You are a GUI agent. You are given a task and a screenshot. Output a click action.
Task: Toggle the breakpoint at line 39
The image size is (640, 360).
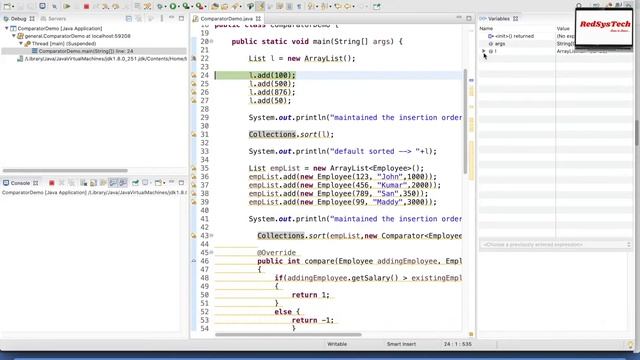(x=194, y=202)
